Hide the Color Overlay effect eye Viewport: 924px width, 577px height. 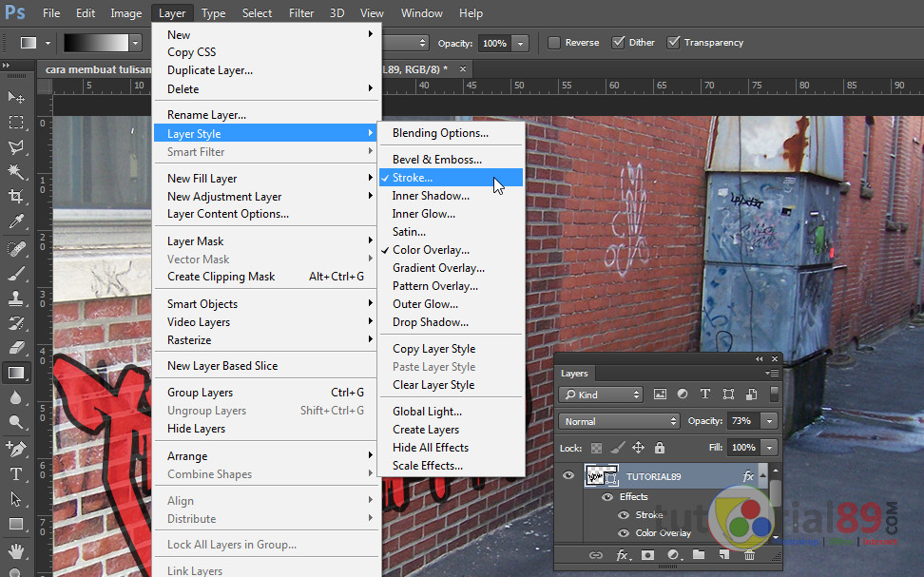623,532
